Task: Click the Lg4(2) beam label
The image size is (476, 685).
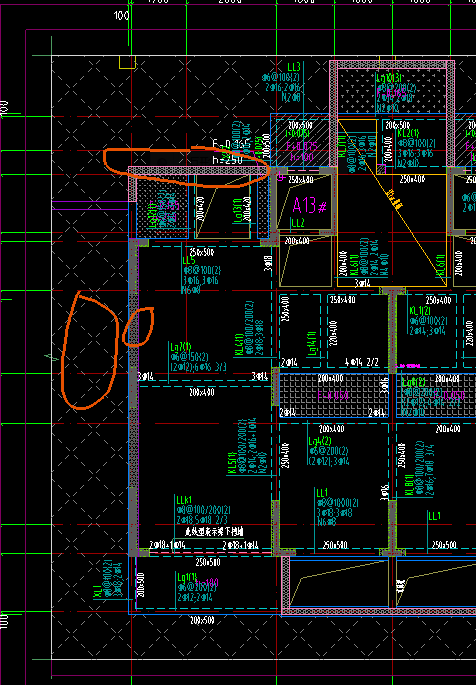Action: 320,441
